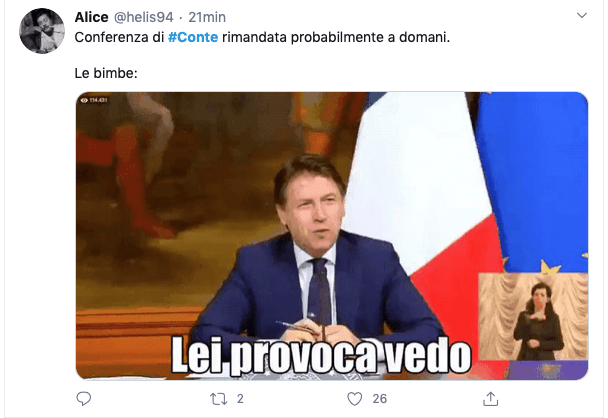Click the 'Le bimbe:' text line
This screenshot has width=608, height=418.
coord(106,73)
